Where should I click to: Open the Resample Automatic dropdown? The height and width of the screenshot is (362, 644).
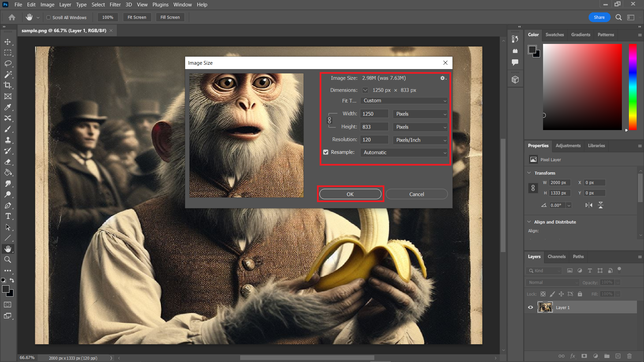click(404, 153)
